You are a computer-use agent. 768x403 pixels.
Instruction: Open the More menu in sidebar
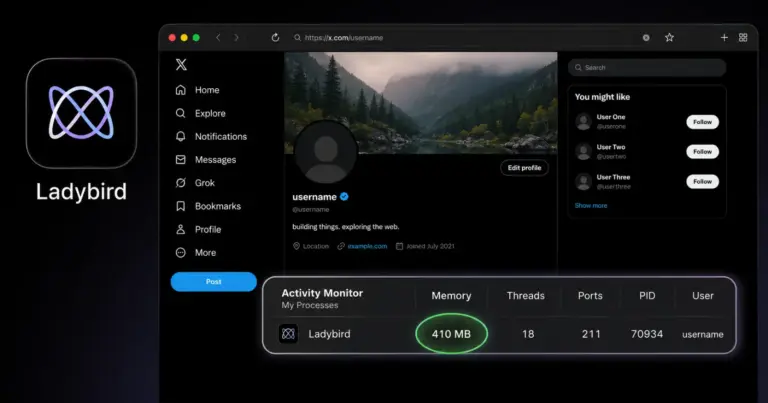pyautogui.click(x=196, y=253)
